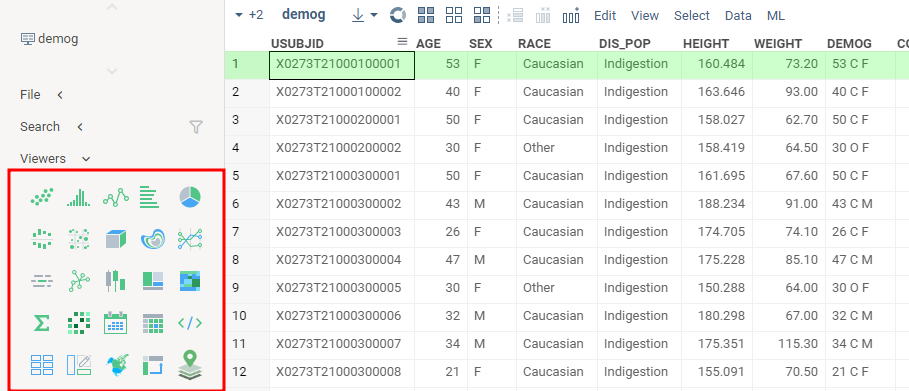The height and width of the screenshot is (391, 909).
Task: Open the dropdown arrow beside download icon
Action: pyautogui.click(x=374, y=16)
